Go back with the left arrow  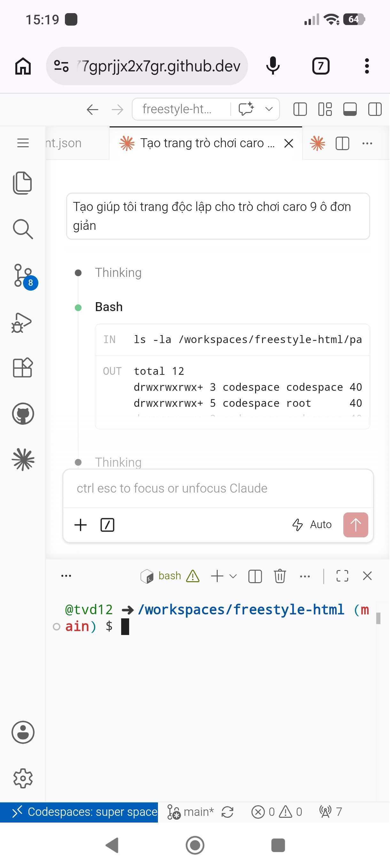click(x=92, y=109)
